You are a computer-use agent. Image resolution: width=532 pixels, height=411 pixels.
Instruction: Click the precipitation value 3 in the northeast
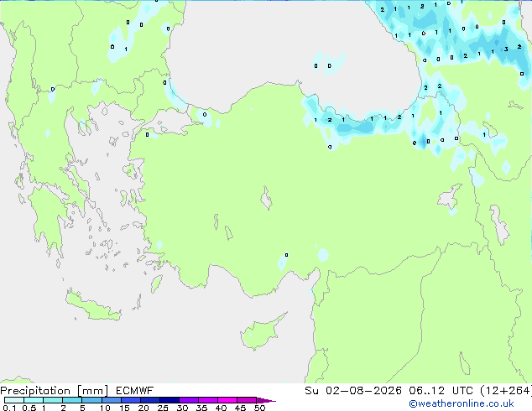(x=506, y=49)
